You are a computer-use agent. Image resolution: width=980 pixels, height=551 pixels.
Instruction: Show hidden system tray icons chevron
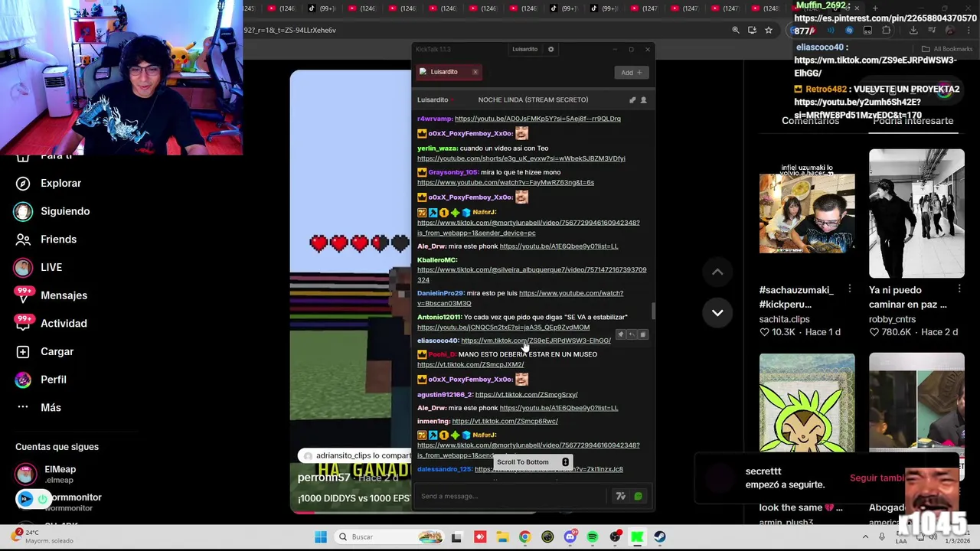point(865,536)
